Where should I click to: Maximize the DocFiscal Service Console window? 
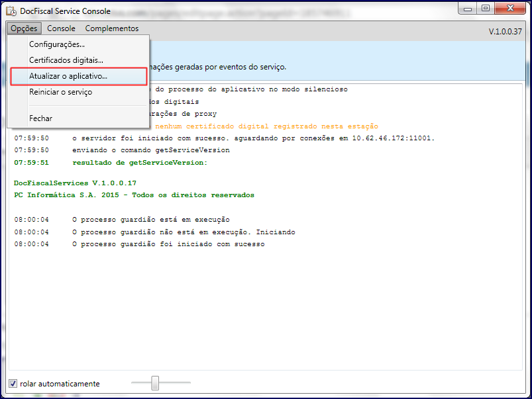pyautogui.click(x=486, y=8)
